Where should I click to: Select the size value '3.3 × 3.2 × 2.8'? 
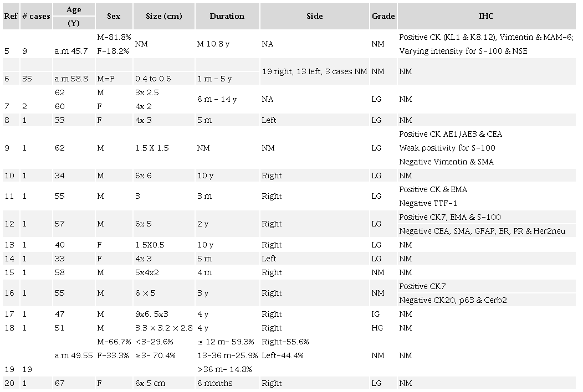pyautogui.click(x=164, y=328)
